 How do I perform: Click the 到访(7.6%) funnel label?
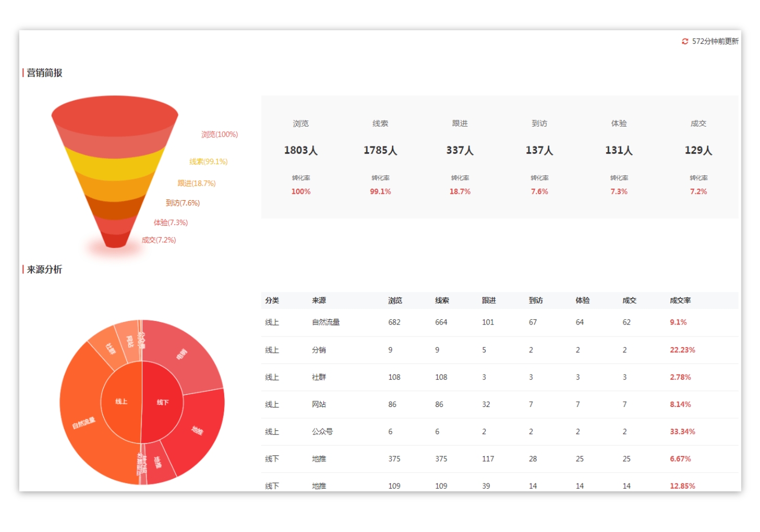click(182, 203)
